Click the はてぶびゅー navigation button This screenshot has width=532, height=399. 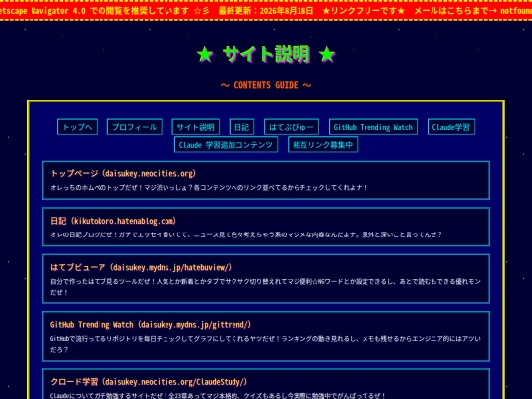tap(292, 127)
